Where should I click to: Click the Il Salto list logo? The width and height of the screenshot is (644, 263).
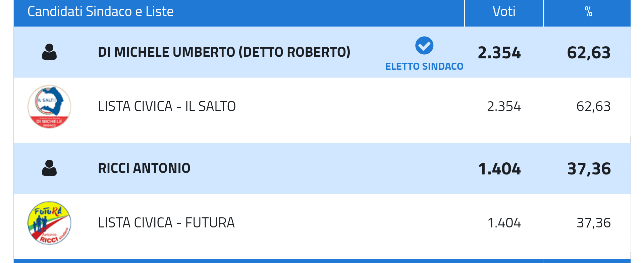[x=49, y=107]
